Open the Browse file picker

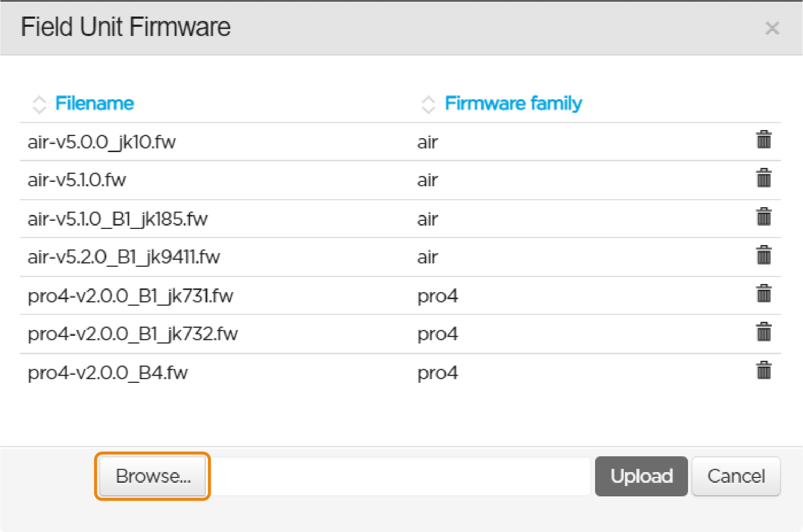(x=152, y=476)
